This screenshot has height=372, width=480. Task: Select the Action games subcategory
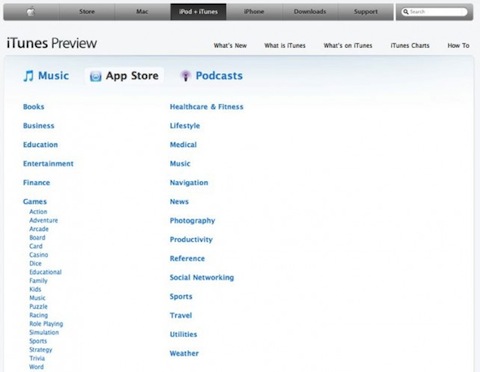click(x=38, y=212)
